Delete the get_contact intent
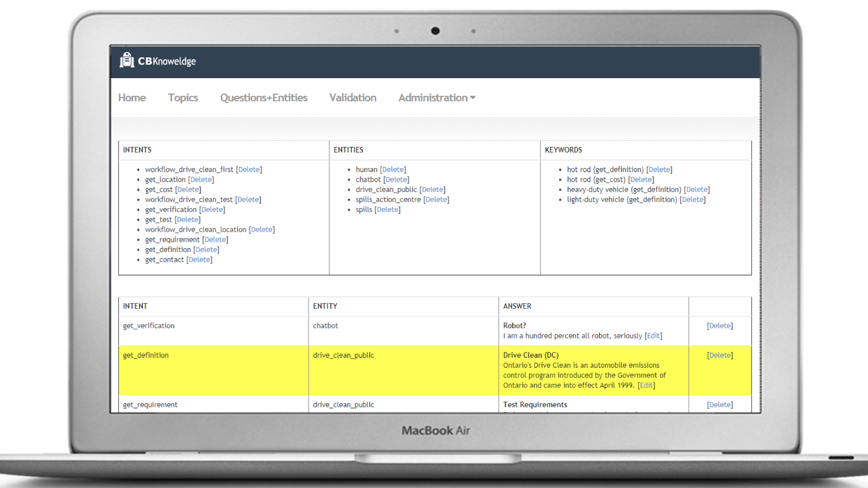 pos(199,259)
